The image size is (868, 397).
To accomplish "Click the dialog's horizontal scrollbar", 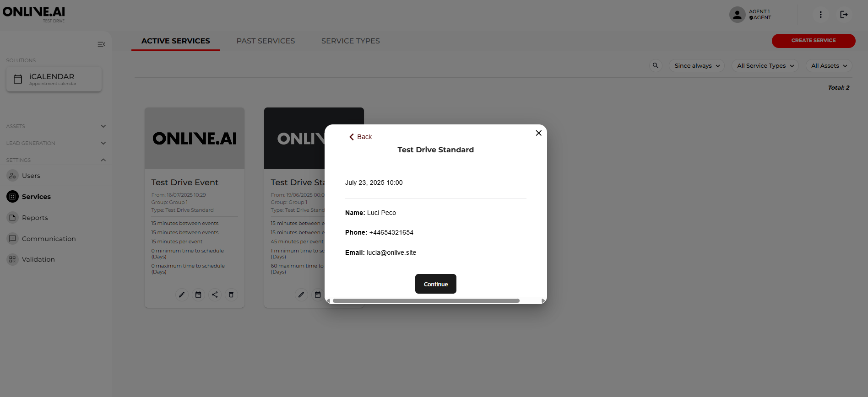I will (426, 300).
